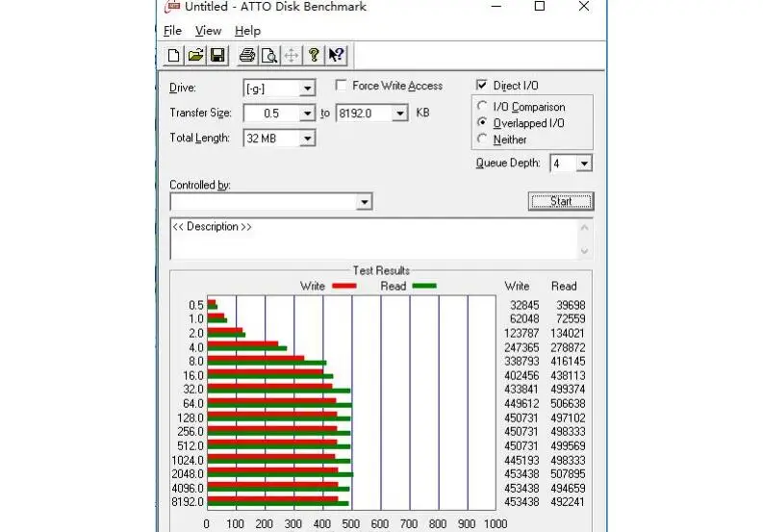Screen dimensions: 763x532
Task: Click the move crosshair toolbar icon
Action: [291, 55]
